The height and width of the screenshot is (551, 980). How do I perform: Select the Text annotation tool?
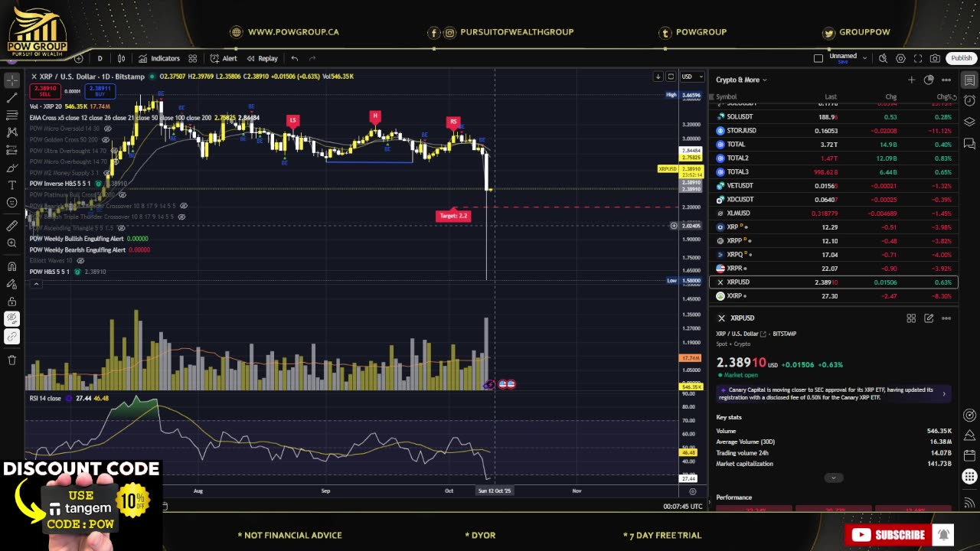[x=11, y=185]
